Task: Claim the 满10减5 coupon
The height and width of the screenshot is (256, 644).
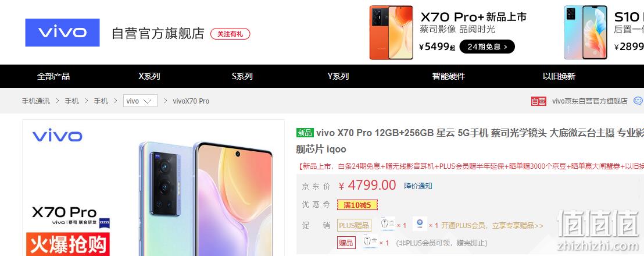Action: pos(357,205)
